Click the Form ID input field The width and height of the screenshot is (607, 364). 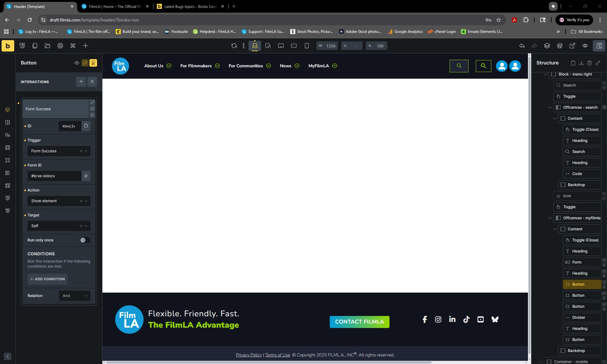tap(54, 176)
